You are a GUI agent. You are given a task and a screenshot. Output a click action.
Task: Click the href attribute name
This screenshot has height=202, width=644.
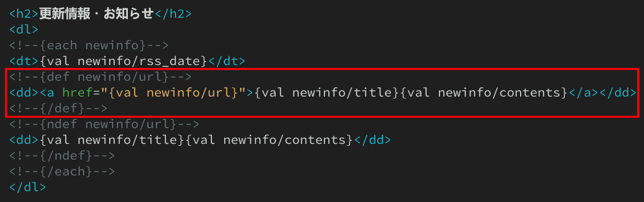(77, 93)
